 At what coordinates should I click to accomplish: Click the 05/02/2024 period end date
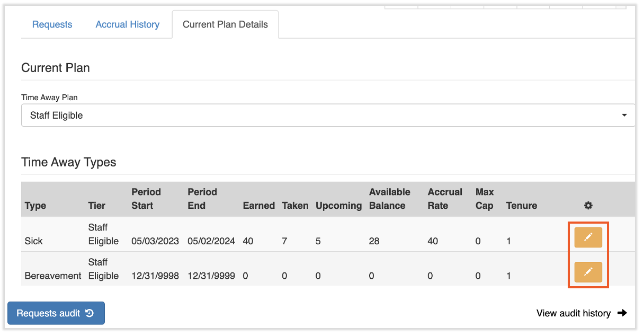click(211, 241)
